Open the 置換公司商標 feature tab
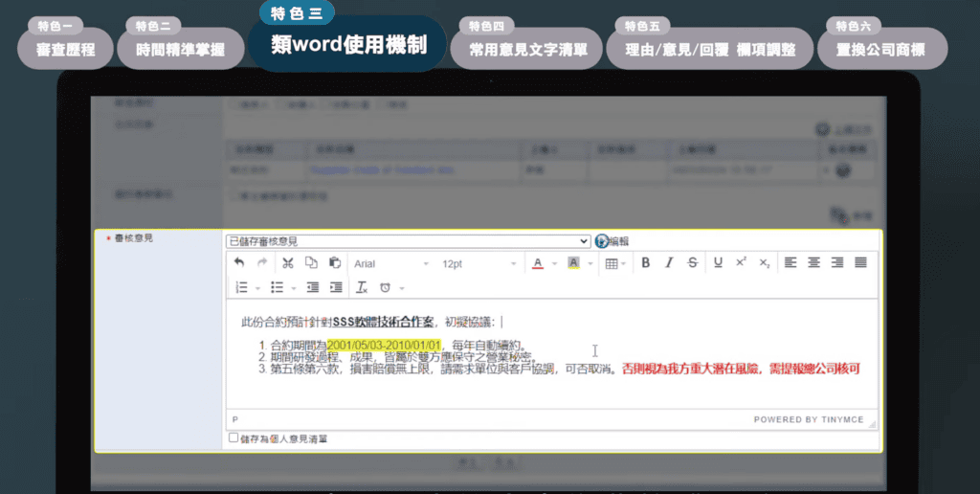Viewport: 980px width, 494px height. click(x=882, y=50)
